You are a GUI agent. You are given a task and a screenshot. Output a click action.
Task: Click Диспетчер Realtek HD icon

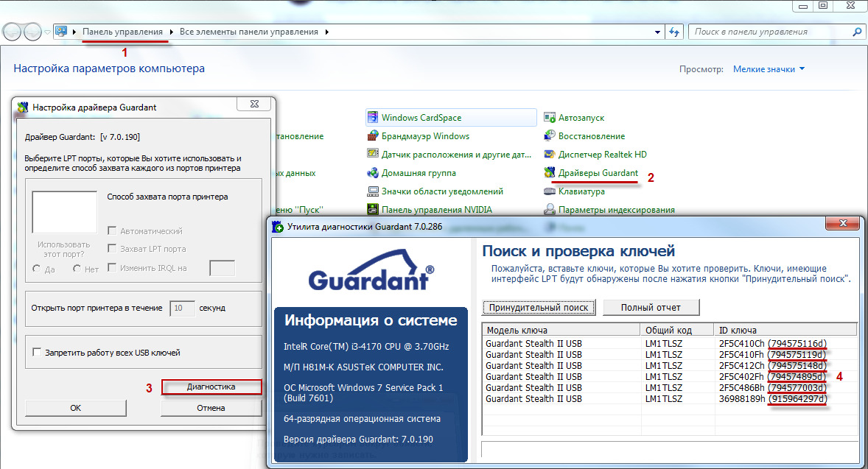(x=550, y=155)
